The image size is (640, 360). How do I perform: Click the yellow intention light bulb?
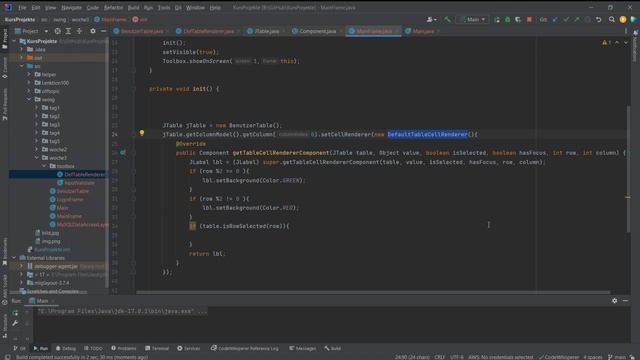[142, 133]
